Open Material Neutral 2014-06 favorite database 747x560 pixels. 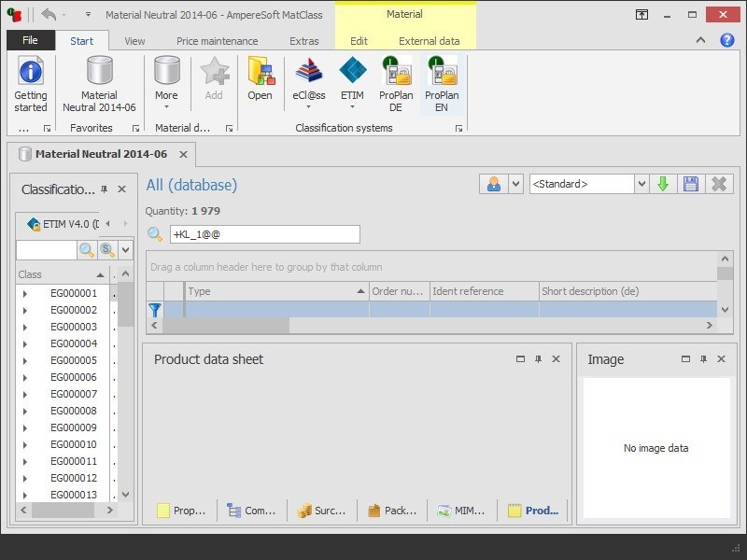tap(99, 84)
